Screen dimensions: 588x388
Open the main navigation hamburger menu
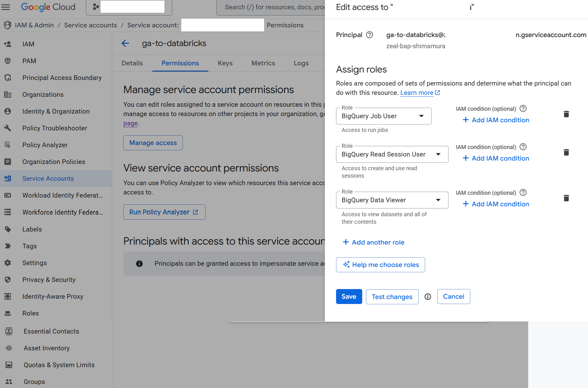(x=6, y=7)
